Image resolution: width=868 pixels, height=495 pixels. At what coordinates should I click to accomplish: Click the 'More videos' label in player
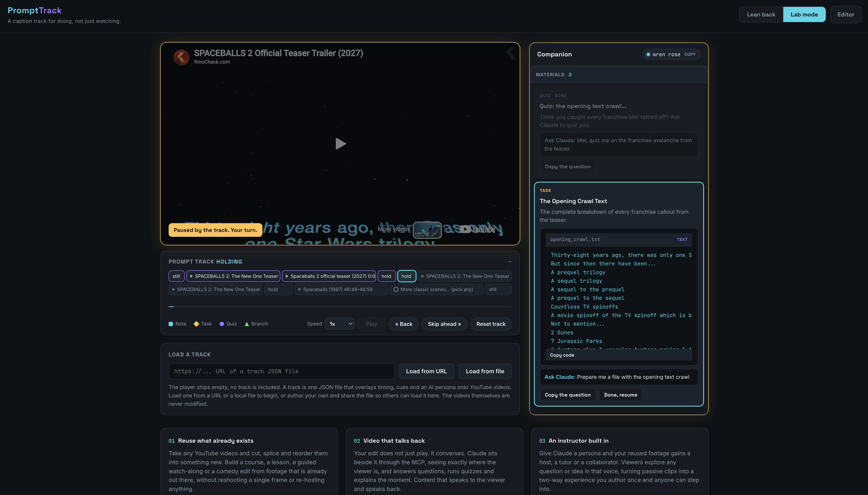click(394, 229)
